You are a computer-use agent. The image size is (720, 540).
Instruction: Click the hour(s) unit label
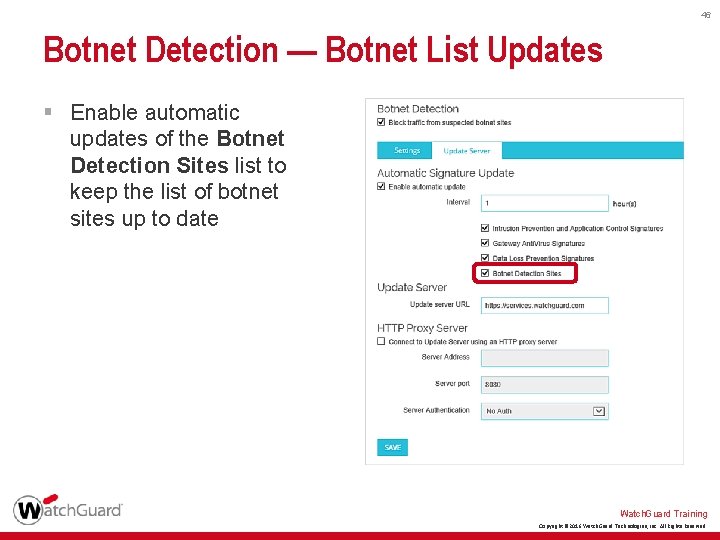click(624, 203)
